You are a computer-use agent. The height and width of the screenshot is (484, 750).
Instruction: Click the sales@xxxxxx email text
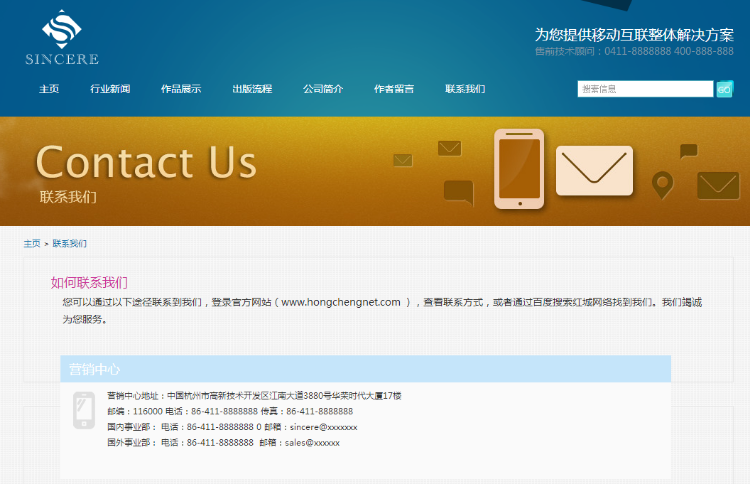(x=312, y=443)
